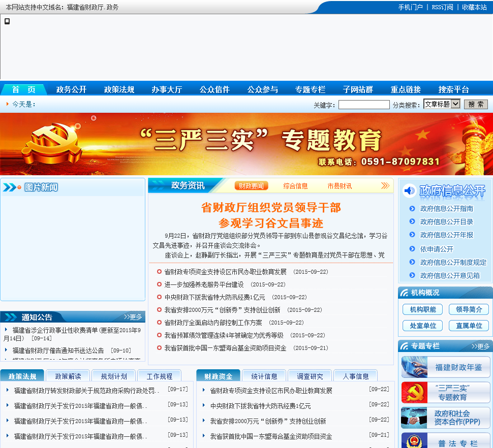The image size is (493, 448).
Task: Select the 财政资金 tab
Action: coord(218,376)
